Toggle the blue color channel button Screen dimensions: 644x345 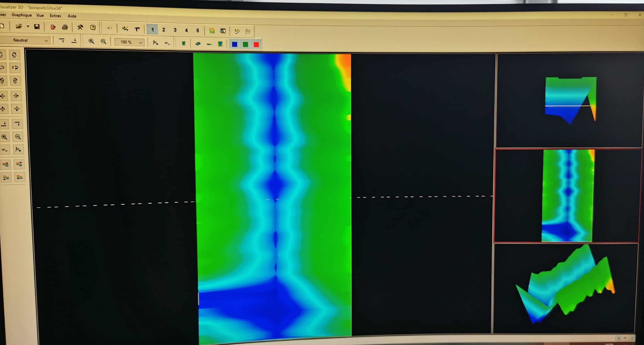(x=234, y=44)
